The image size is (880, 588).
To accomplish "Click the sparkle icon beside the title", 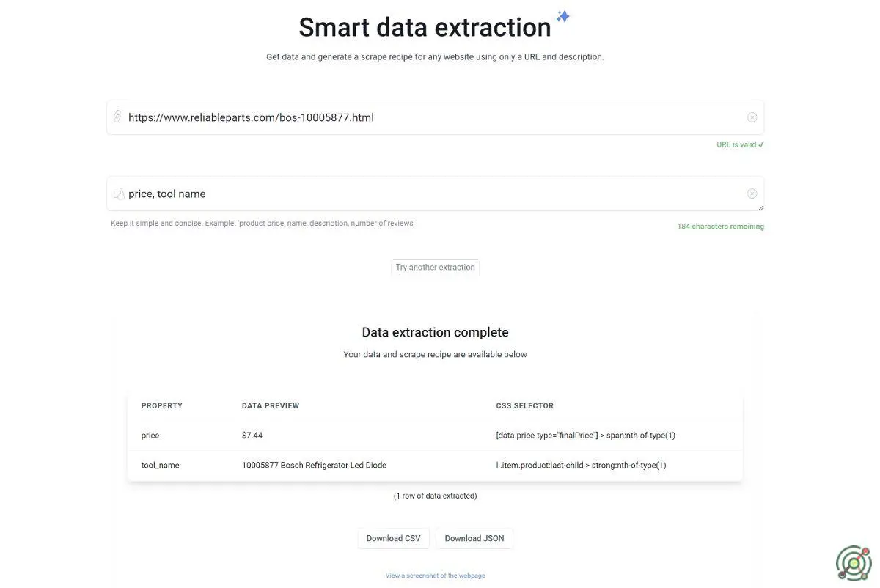I will pyautogui.click(x=563, y=17).
